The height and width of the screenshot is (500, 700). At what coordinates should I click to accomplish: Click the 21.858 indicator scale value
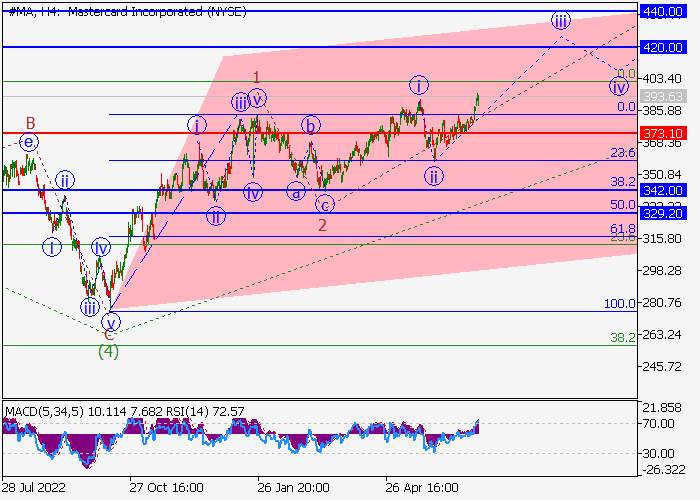click(x=662, y=408)
